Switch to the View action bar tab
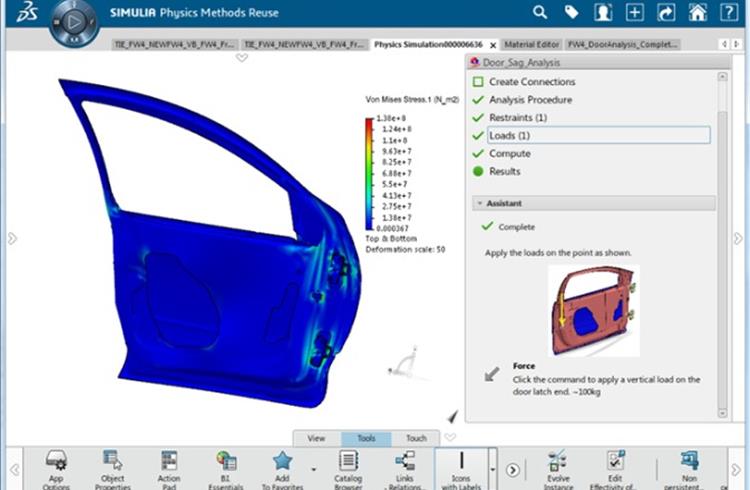This screenshot has width=750, height=490. point(316,438)
